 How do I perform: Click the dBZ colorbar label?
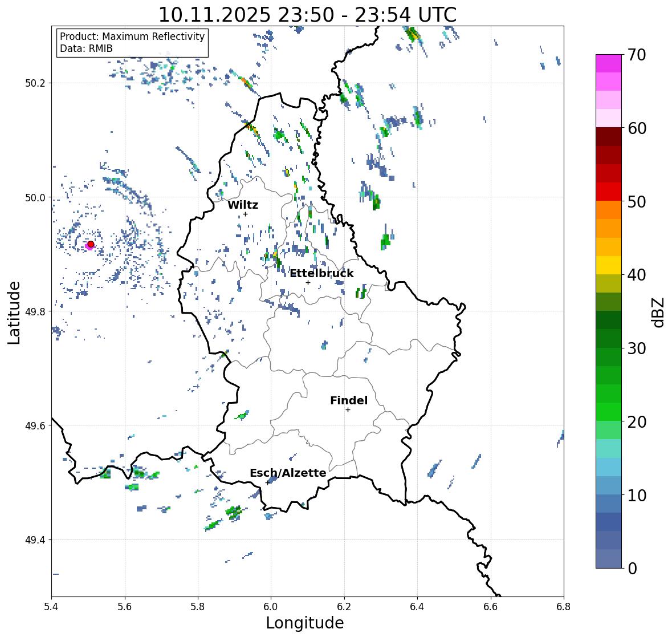658,313
